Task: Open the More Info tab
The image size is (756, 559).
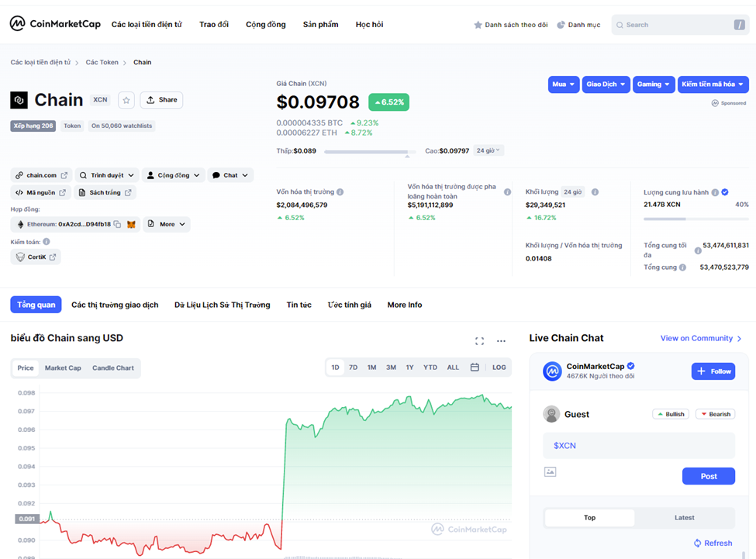Action: [x=405, y=305]
